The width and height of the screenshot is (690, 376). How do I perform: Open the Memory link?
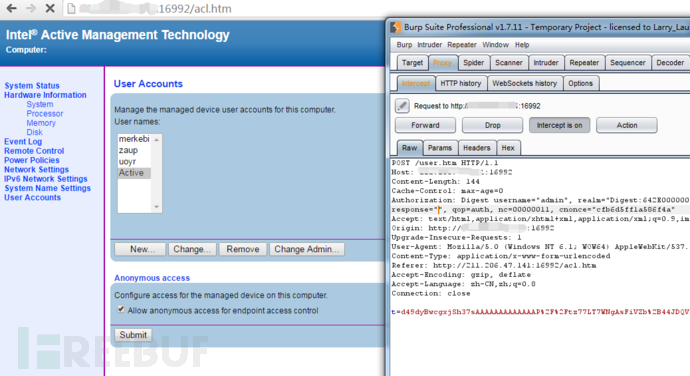click(41, 123)
